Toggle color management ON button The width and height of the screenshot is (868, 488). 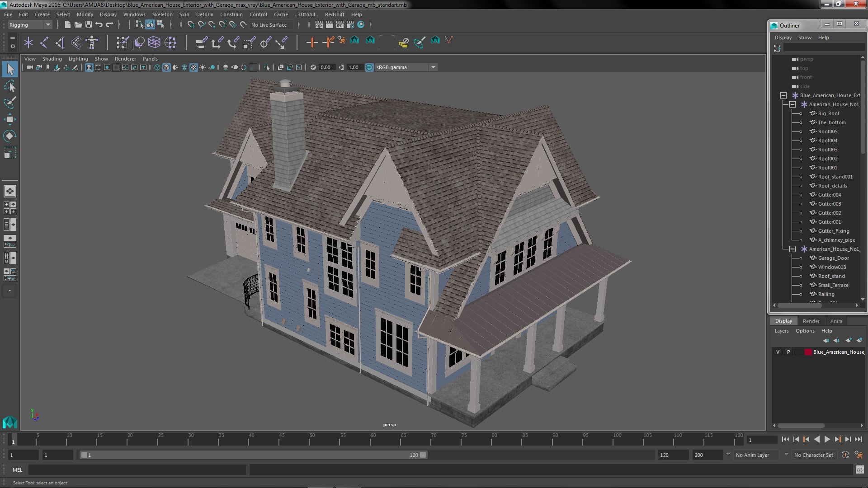point(369,67)
